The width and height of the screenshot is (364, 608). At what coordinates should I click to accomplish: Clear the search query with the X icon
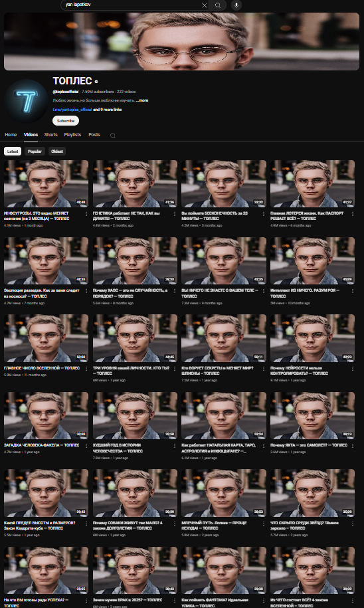click(205, 5)
